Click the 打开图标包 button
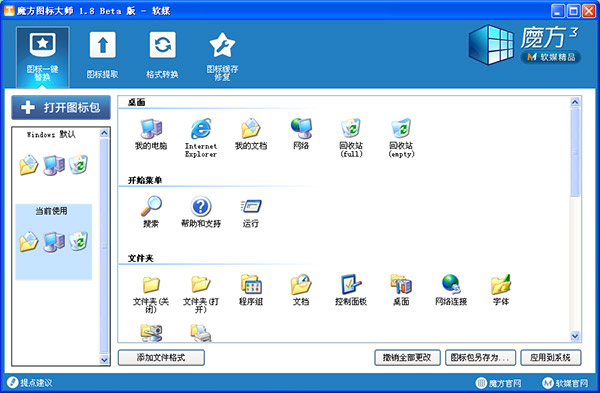This screenshot has width=600, height=393. coord(61,107)
